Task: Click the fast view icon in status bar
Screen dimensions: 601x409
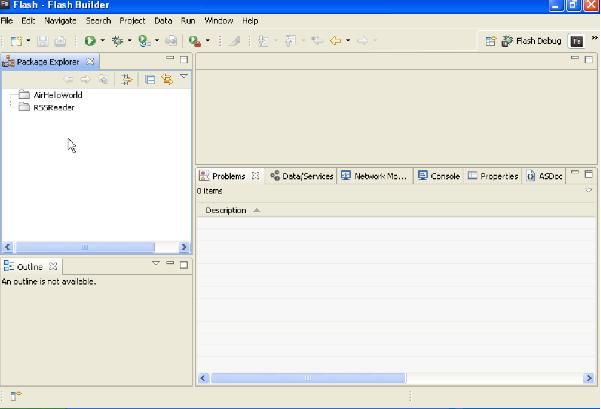Action: tap(15, 396)
